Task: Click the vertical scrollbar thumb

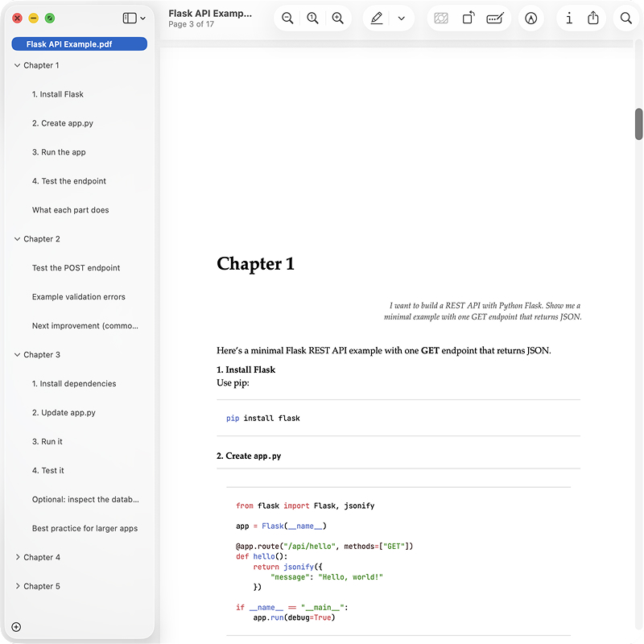Action: tap(638, 124)
